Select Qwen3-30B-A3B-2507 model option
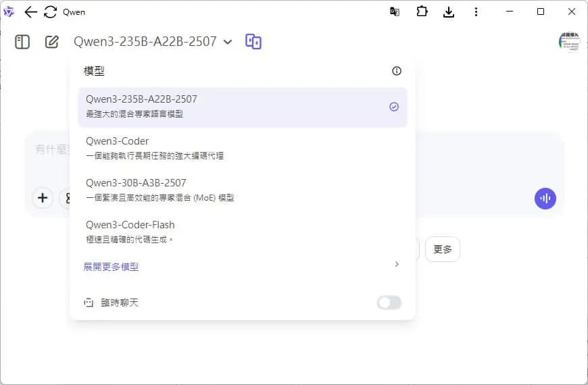The width and height of the screenshot is (588, 385). tap(243, 190)
